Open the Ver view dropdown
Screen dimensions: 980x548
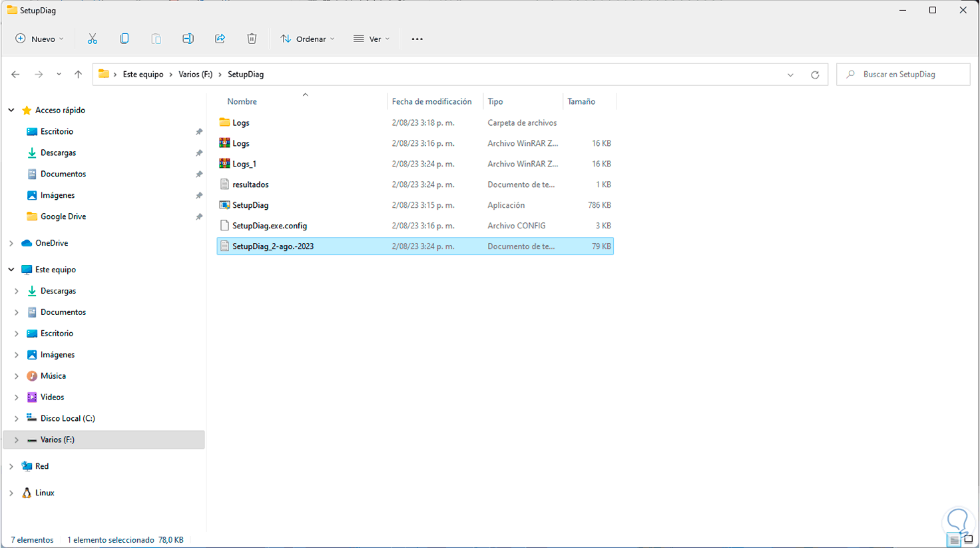pyautogui.click(x=371, y=39)
